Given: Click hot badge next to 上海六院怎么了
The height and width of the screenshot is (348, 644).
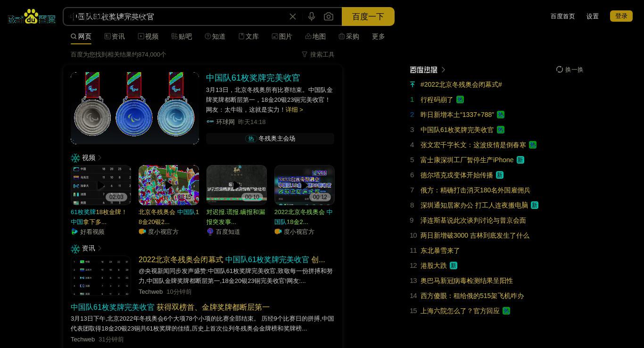Looking at the screenshot, I should tap(506, 311).
